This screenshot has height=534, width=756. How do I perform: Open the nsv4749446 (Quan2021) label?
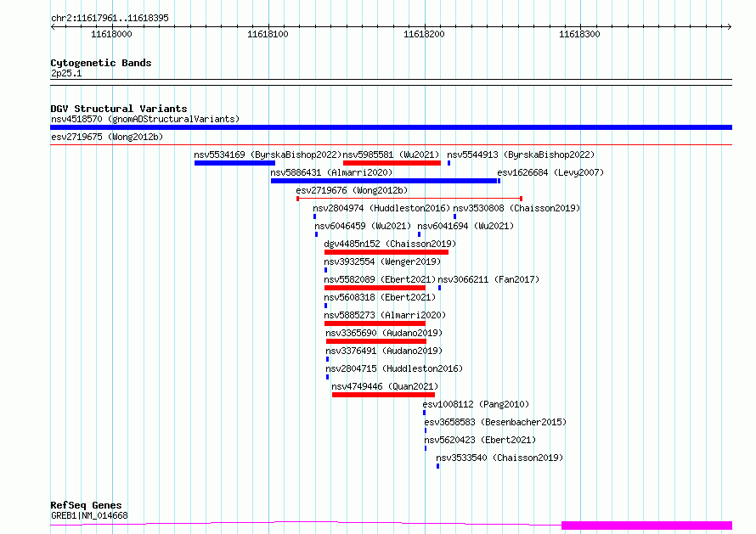point(385,386)
